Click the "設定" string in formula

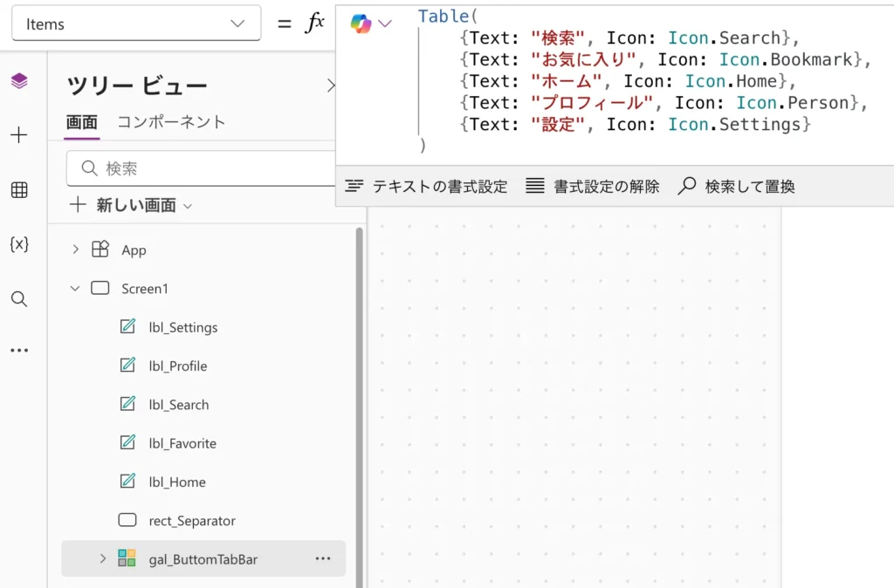pyautogui.click(x=558, y=124)
